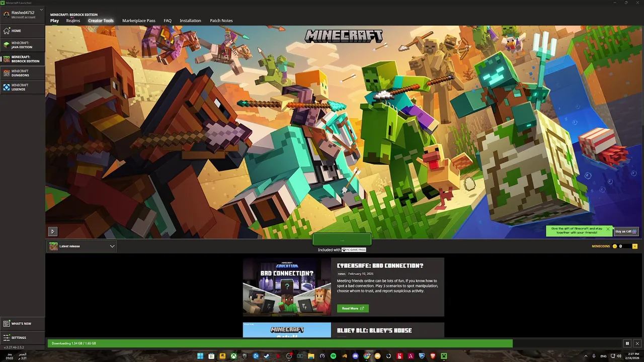Open the Creator Tools tab
This screenshot has height=362, width=644.
(x=101, y=21)
